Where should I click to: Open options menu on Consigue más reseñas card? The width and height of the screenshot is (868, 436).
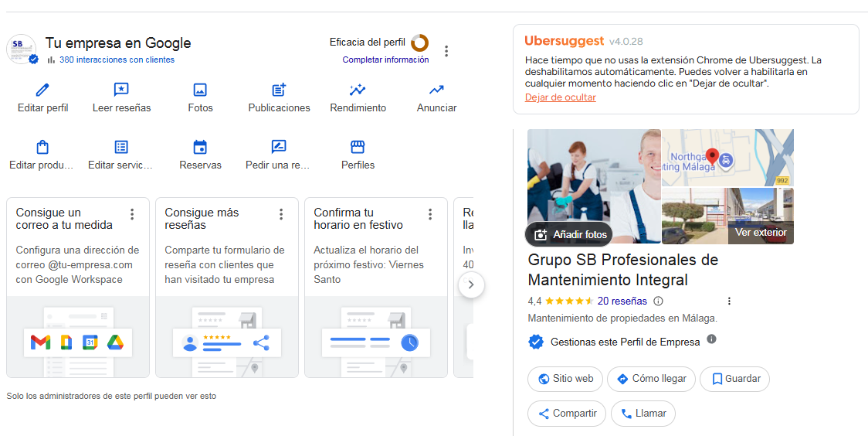[280, 214]
